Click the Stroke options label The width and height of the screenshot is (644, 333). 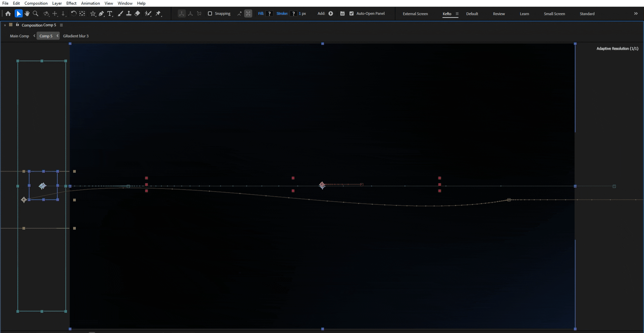coord(282,14)
